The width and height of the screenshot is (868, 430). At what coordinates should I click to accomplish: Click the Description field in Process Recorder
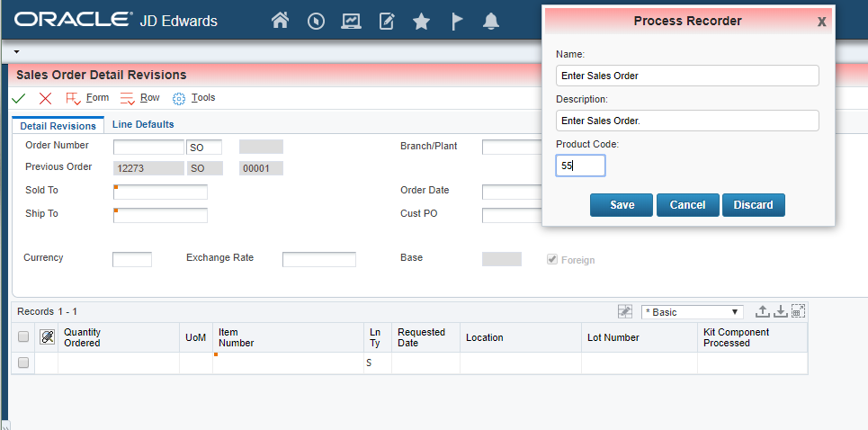point(687,121)
